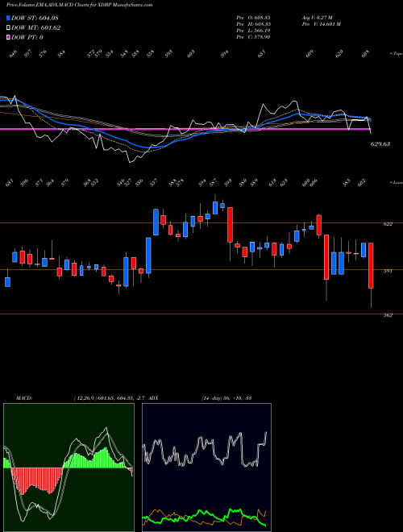Open the MACD histogram chart panel
This screenshot has height=532, width=403.
point(69,468)
